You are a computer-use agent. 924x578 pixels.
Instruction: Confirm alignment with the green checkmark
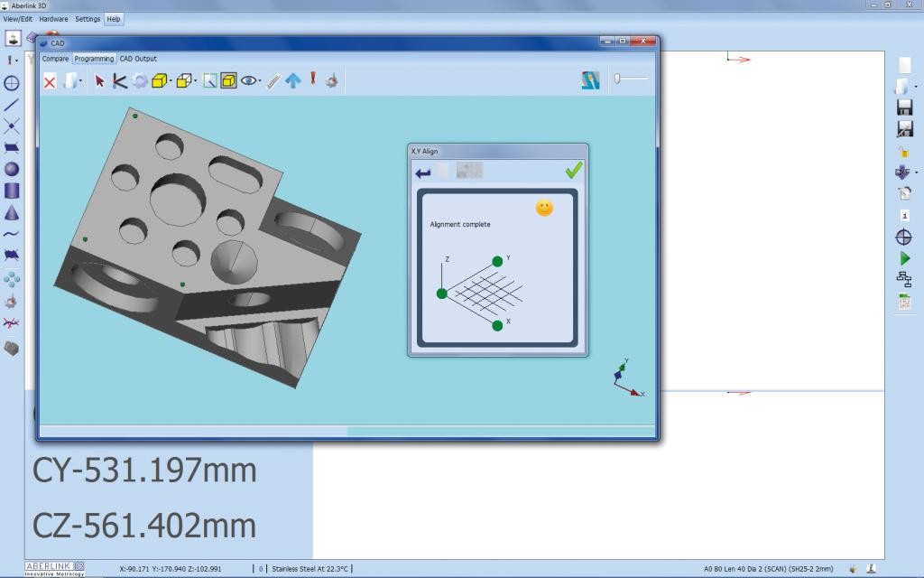tap(574, 171)
